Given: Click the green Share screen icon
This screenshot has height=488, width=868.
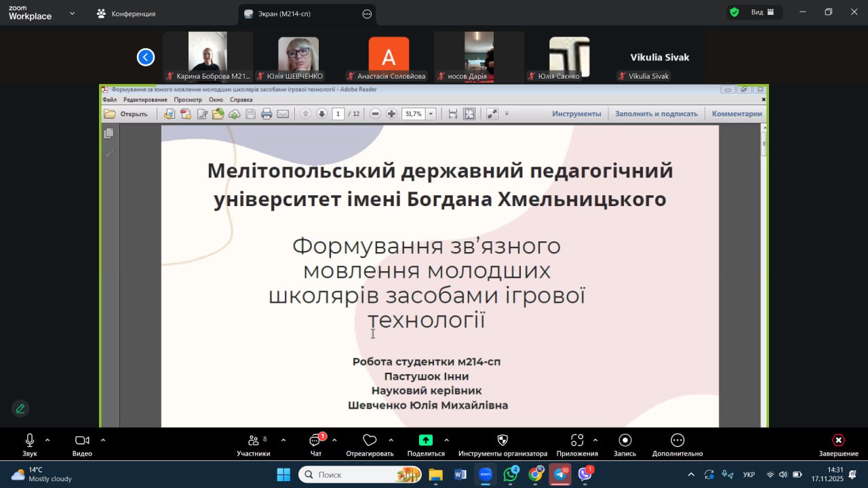Looking at the screenshot, I should pos(425,441).
